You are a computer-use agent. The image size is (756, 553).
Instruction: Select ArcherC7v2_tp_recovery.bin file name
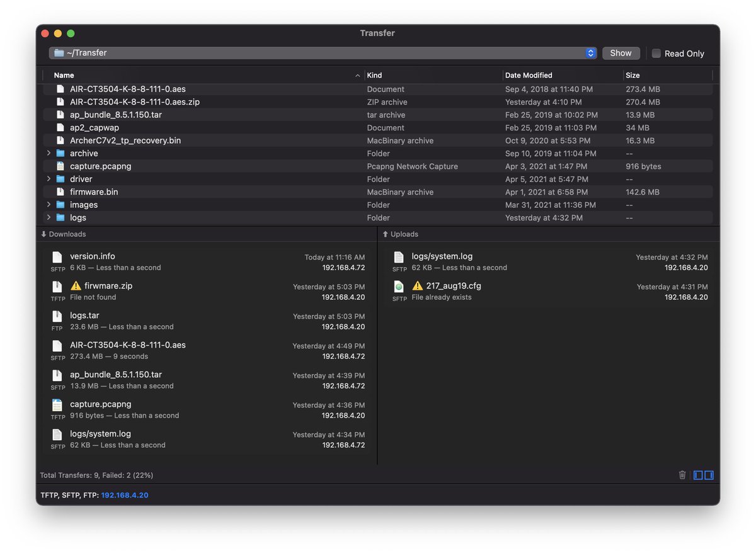click(x=125, y=140)
